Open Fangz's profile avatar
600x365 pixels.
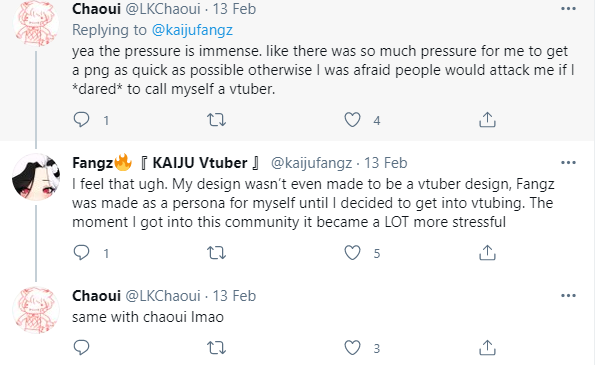36,177
